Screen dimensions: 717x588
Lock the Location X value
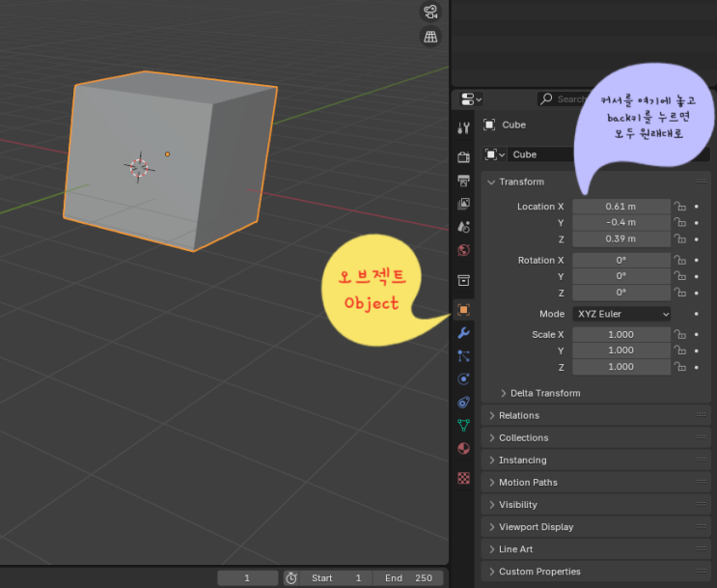click(x=679, y=207)
